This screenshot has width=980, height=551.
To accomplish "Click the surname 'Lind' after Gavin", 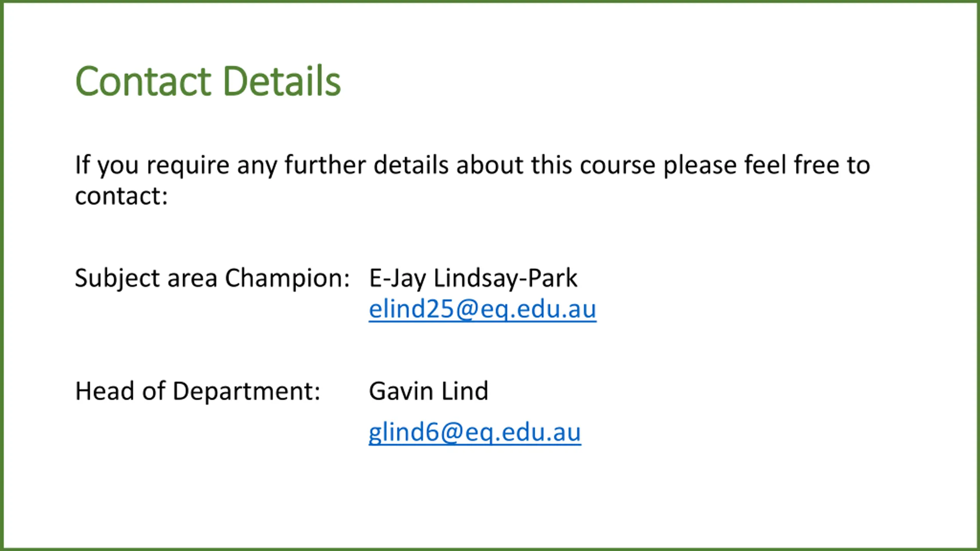I will point(465,391).
